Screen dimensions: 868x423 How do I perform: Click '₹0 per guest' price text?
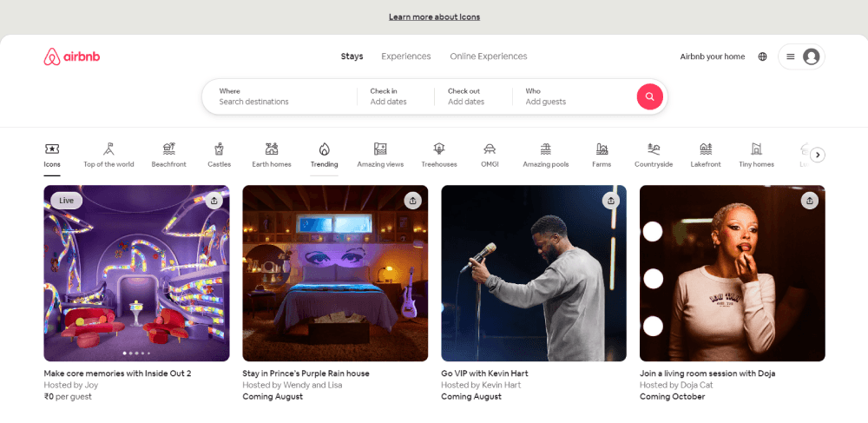(68, 397)
